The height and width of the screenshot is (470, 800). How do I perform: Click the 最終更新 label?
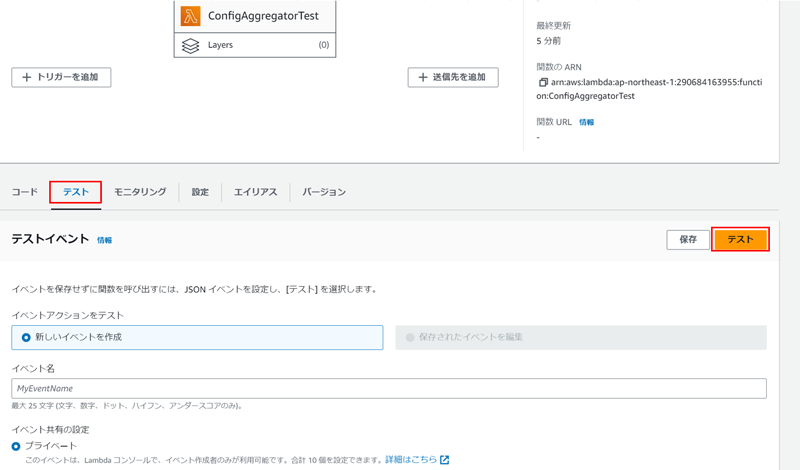tap(554, 26)
